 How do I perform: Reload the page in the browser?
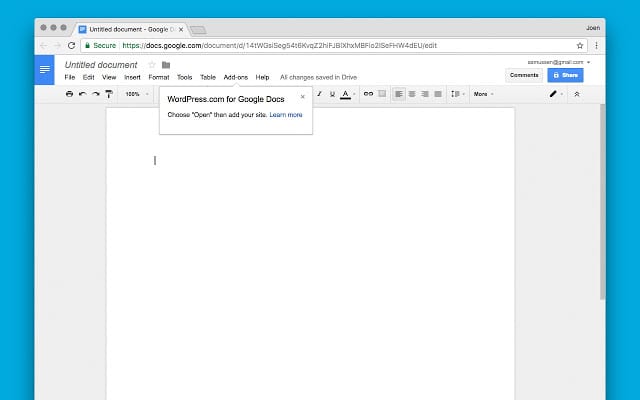tap(71, 45)
